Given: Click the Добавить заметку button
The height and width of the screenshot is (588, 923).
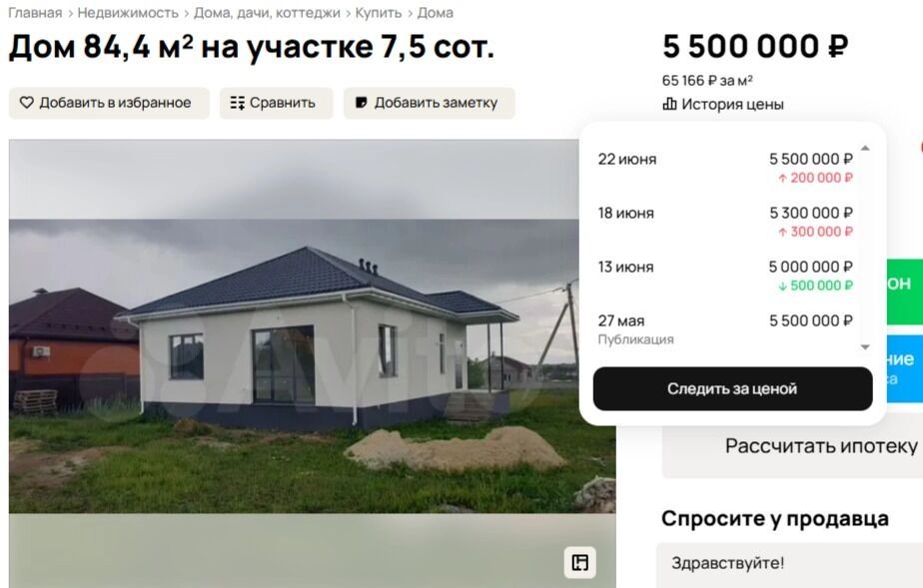Looking at the screenshot, I should click(x=430, y=103).
